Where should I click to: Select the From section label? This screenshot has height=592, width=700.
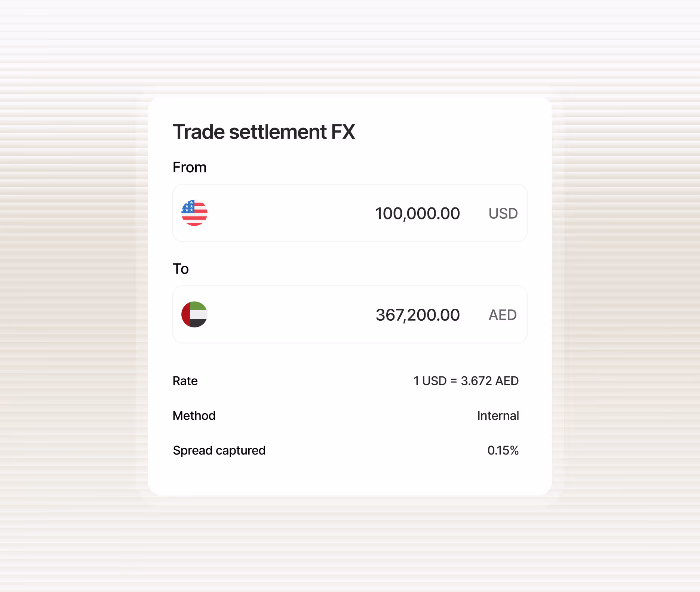[190, 167]
